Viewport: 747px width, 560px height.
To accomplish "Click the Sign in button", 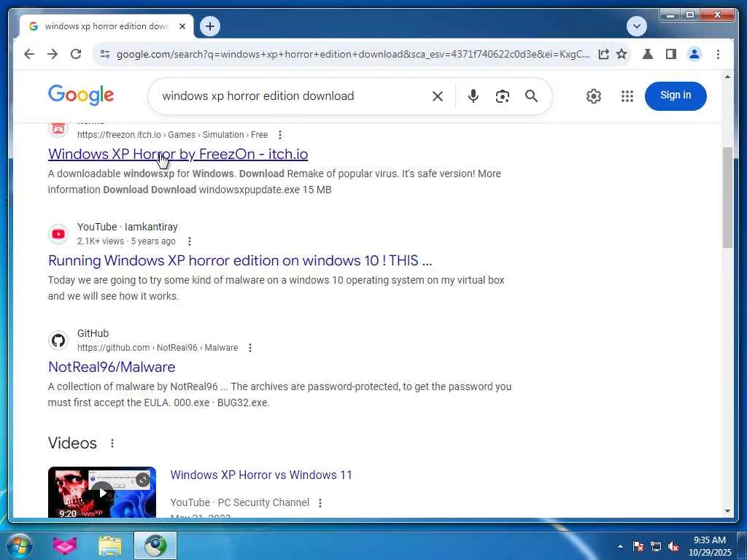I will coord(676,96).
